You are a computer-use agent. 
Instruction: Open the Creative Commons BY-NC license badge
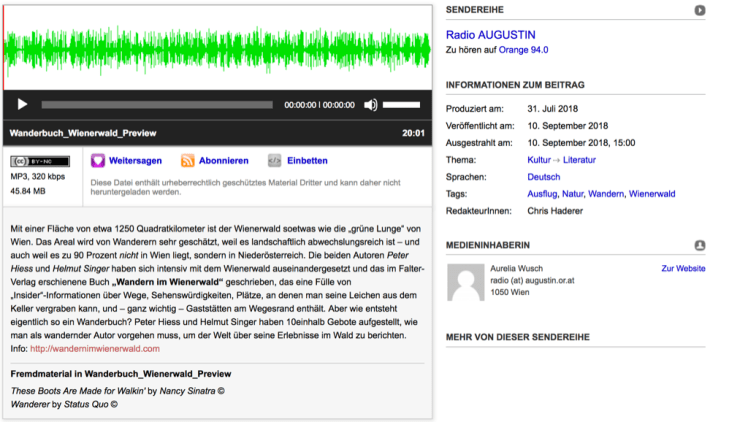(40, 160)
